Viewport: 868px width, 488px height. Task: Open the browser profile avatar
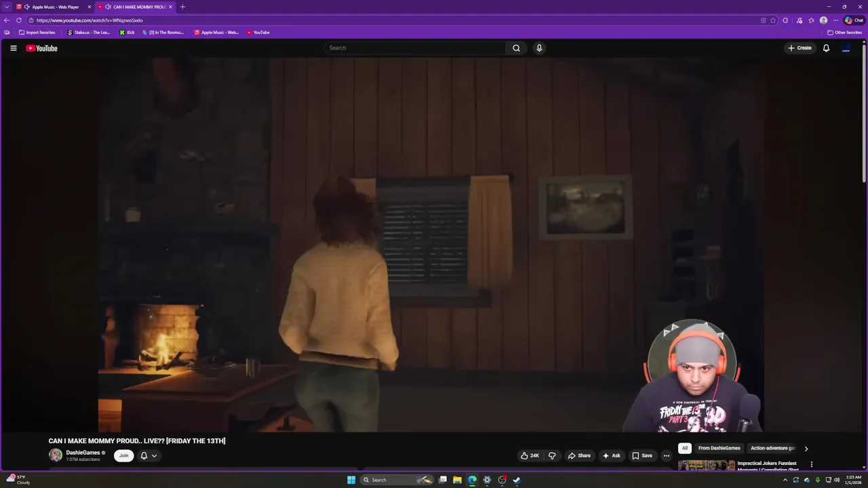click(823, 20)
